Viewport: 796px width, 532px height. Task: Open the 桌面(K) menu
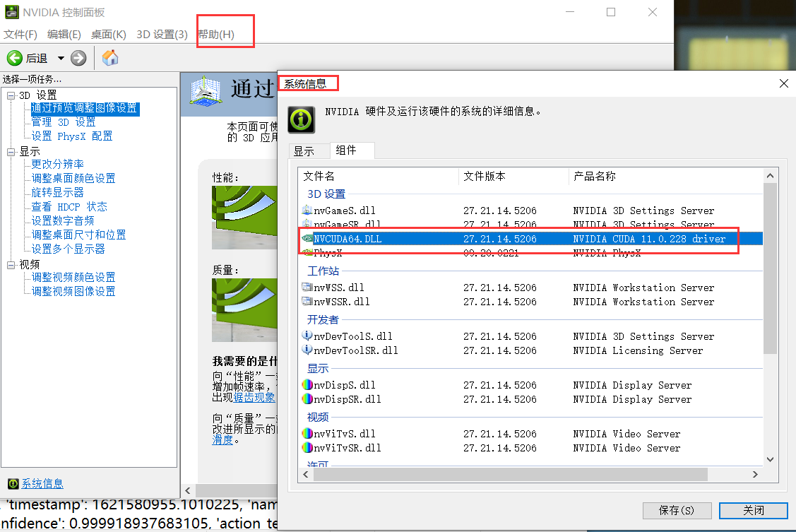(x=109, y=35)
